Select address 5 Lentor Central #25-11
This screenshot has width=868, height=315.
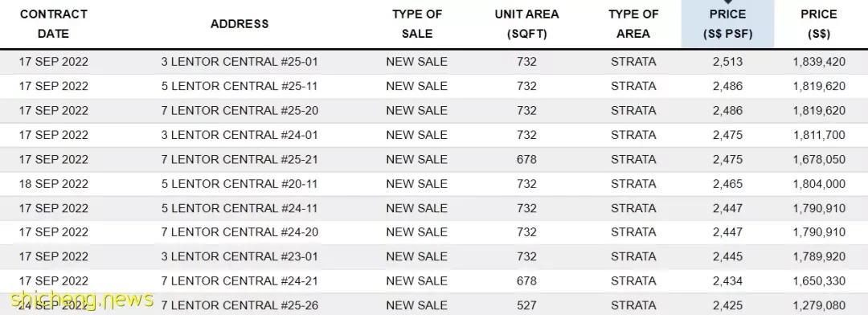[240, 86]
